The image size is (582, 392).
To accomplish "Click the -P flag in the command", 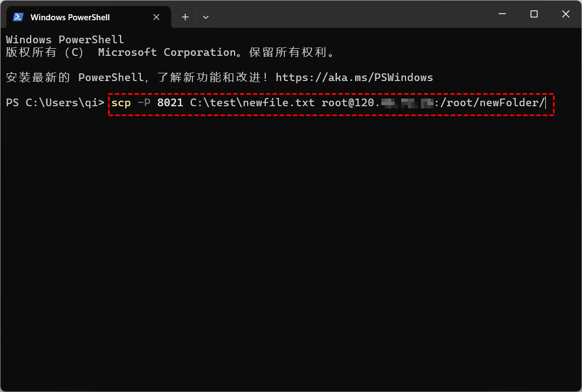I will [142, 102].
